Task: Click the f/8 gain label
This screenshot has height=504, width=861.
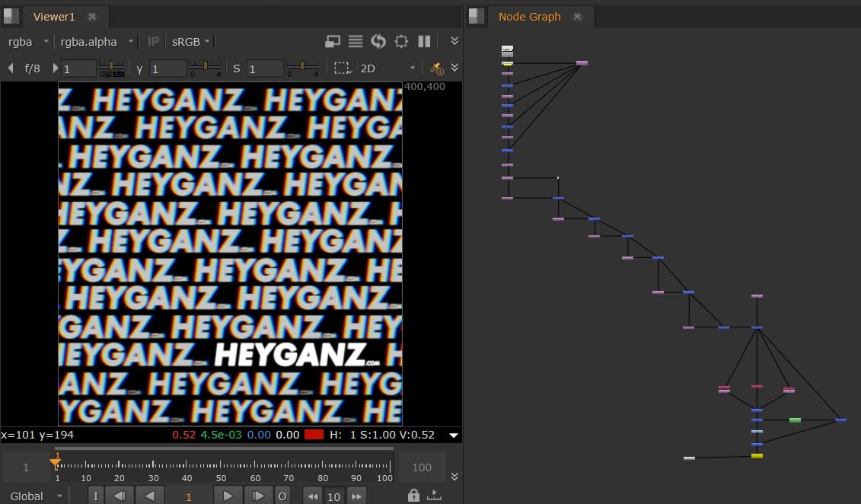Action: click(33, 69)
